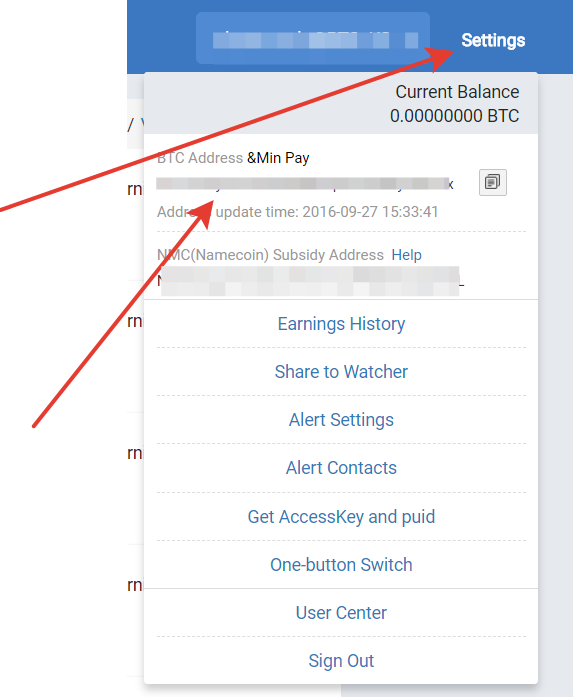Click the Address update time text
The image size is (573, 697).
(297, 212)
